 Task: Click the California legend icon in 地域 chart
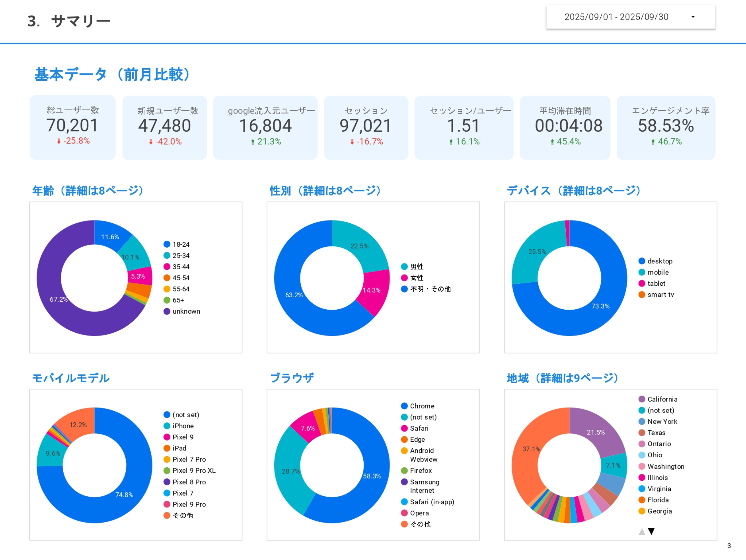coord(642,399)
